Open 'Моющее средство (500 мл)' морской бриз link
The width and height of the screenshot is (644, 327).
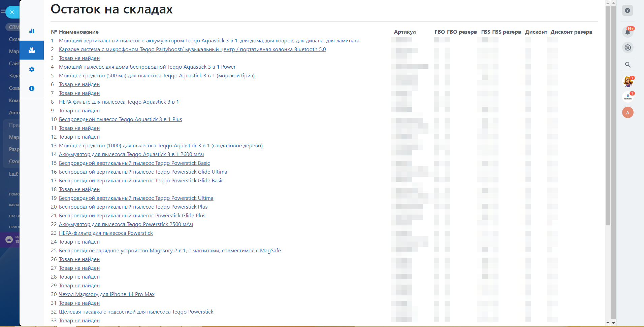(157, 76)
